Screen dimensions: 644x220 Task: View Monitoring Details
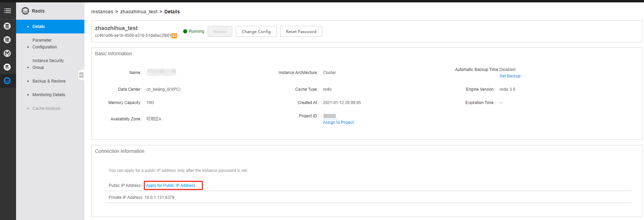49,95
